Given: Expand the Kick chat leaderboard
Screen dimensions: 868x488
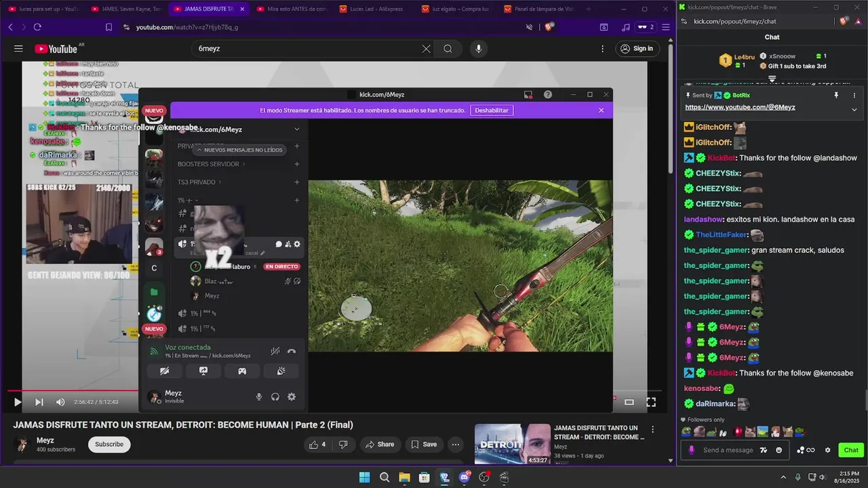Looking at the screenshot, I should point(772,79).
